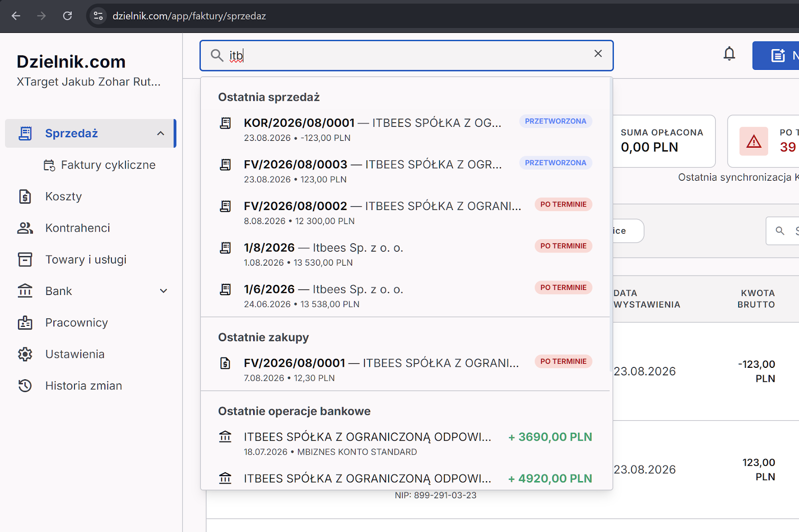Viewport: 799px width, 532px height.
Task: Click the search magnifier icon in search box
Action: [x=217, y=55]
